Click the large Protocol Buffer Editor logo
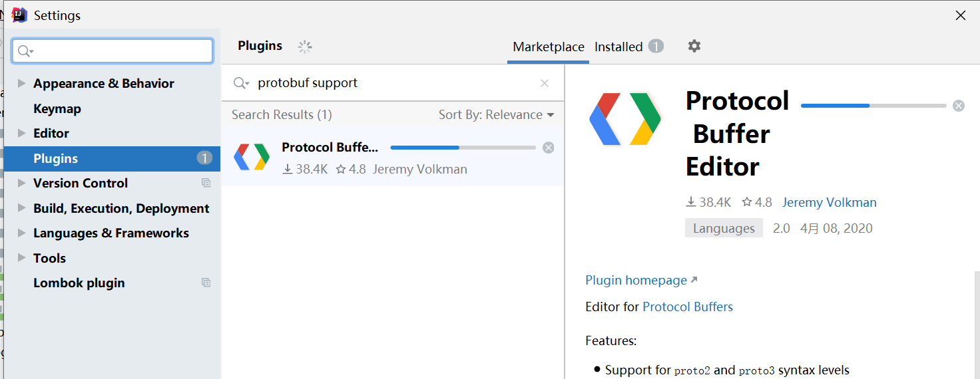 (625, 119)
